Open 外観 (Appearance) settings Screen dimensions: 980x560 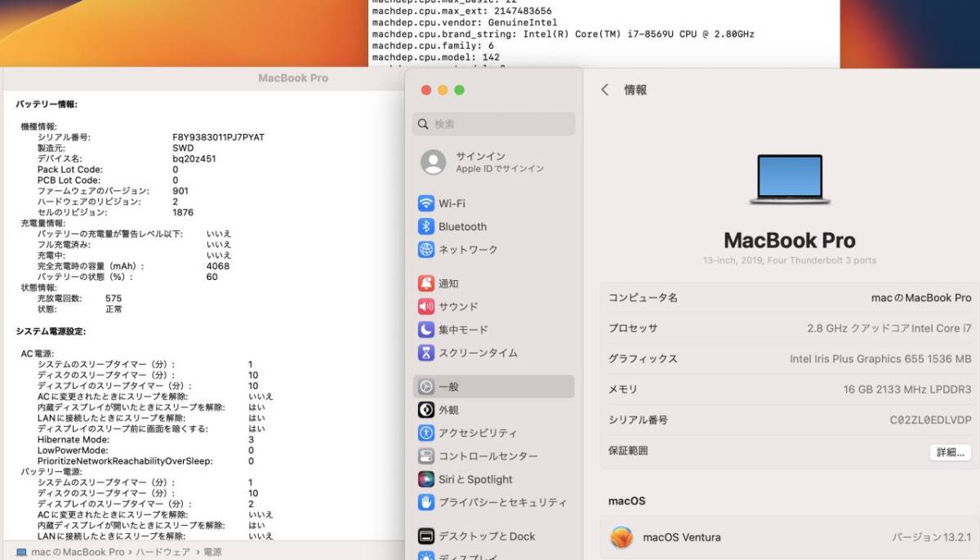tap(450, 409)
